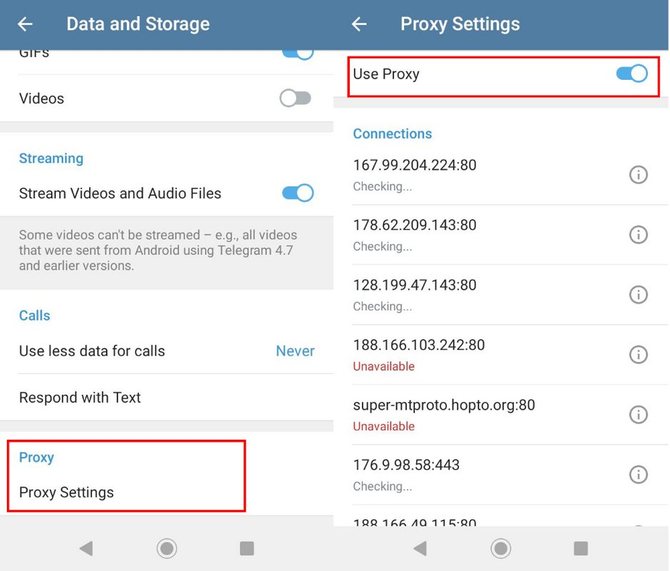The image size is (670, 571).
Task: Show info for super-mtproto.hopto.org:80 proxy
Action: (638, 415)
